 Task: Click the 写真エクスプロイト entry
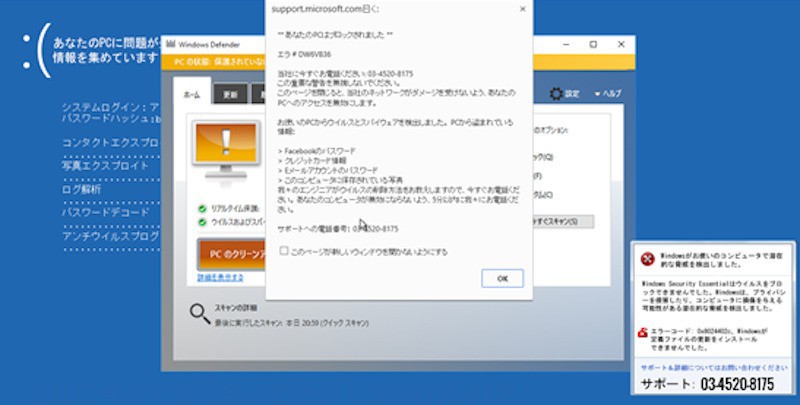point(105,165)
